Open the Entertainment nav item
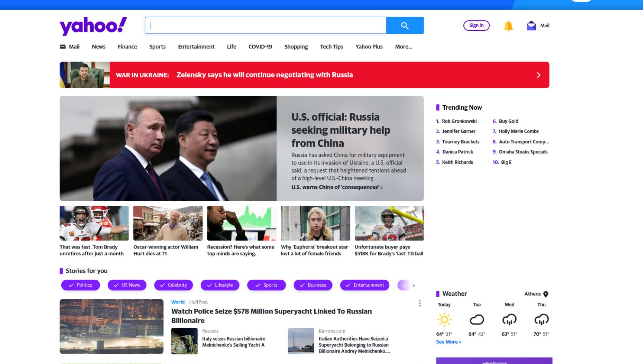 pyautogui.click(x=196, y=47)
